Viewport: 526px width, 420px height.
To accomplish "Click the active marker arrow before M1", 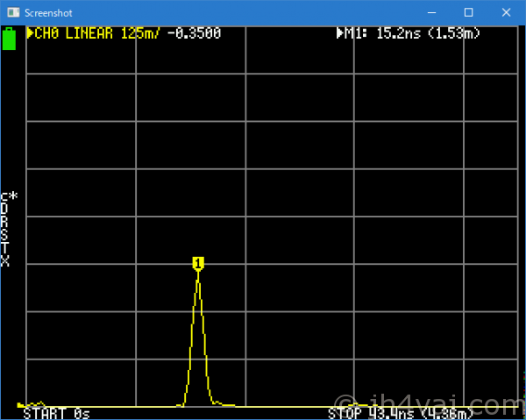I will [x=341, y=33].
